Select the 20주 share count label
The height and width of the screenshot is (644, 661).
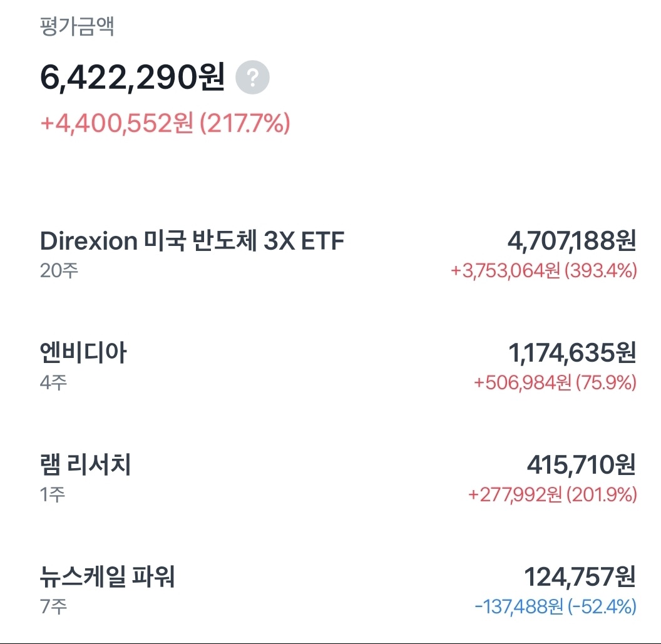point(59,270)
